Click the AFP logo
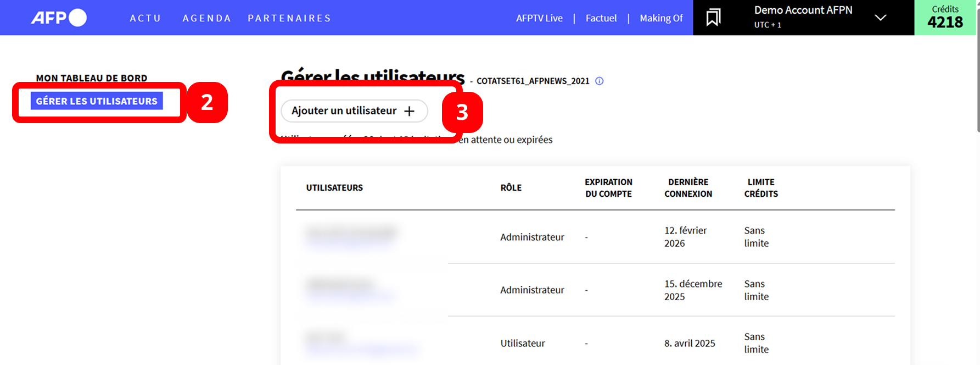Image resolution: width=980 pixels, height=365 pixels. pyautogui.click(x=59, y=18)
